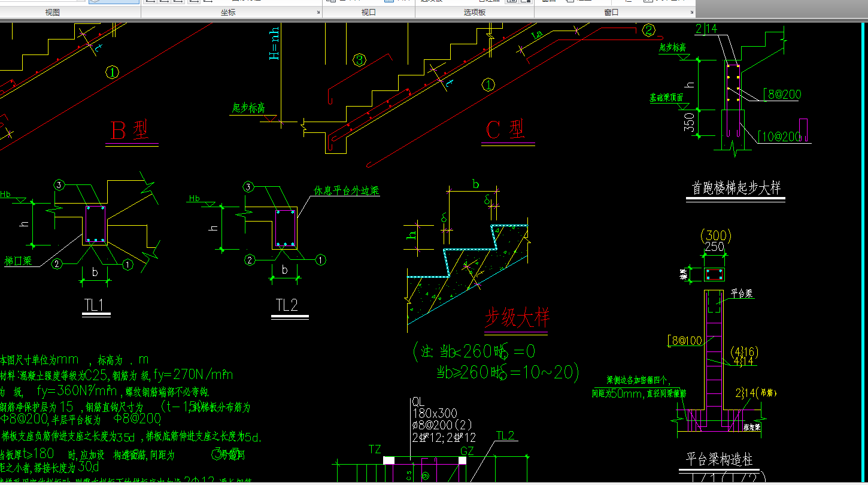This screenshot has width=868, height=485.
Task: Click the 坐标 ribbon panel title
Action: (x=228, y=13)
